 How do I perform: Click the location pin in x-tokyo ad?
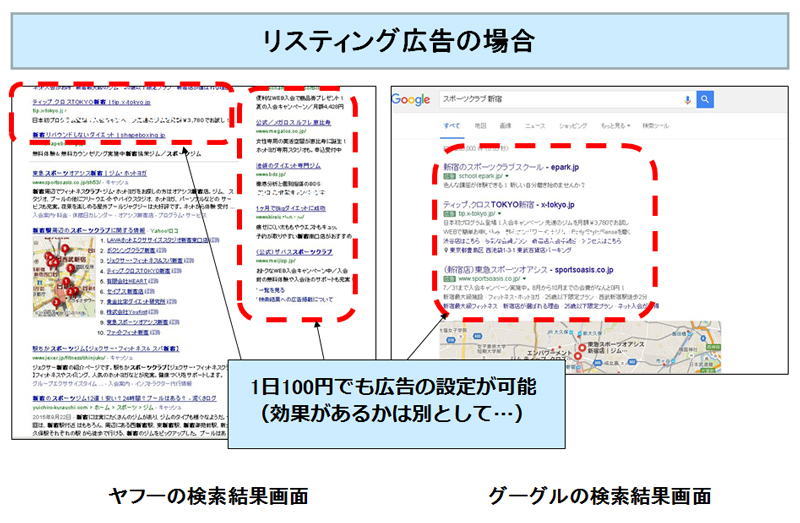(x=446, y=251)
